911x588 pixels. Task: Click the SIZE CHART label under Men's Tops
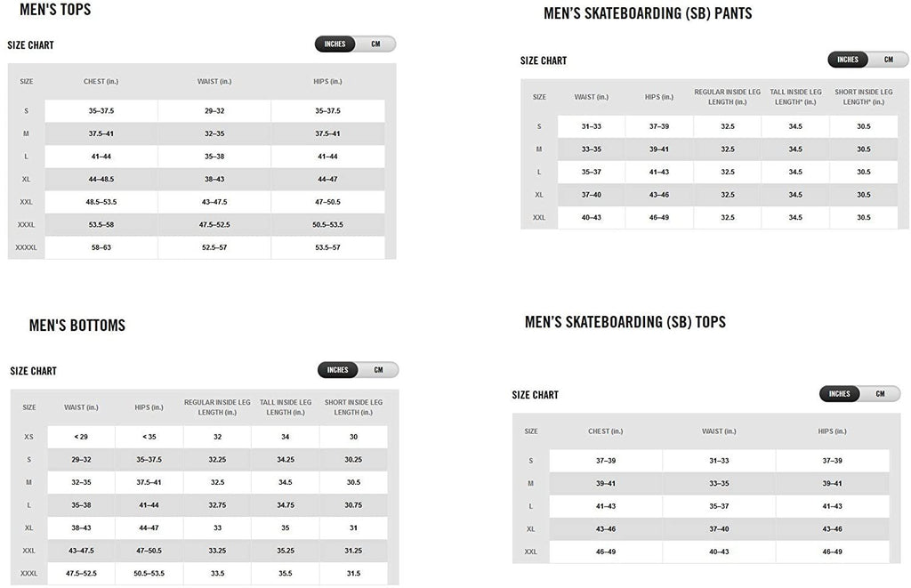click(x=29, y=44)
